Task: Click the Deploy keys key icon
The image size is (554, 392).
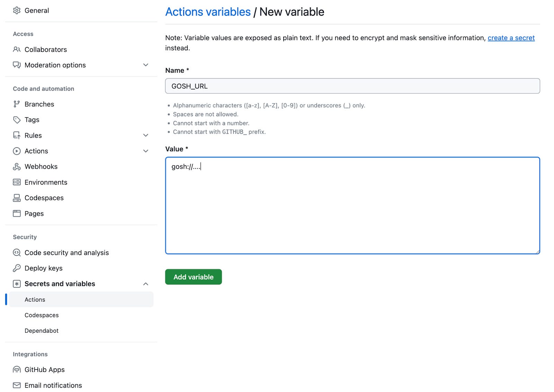Action: point(17,268)
